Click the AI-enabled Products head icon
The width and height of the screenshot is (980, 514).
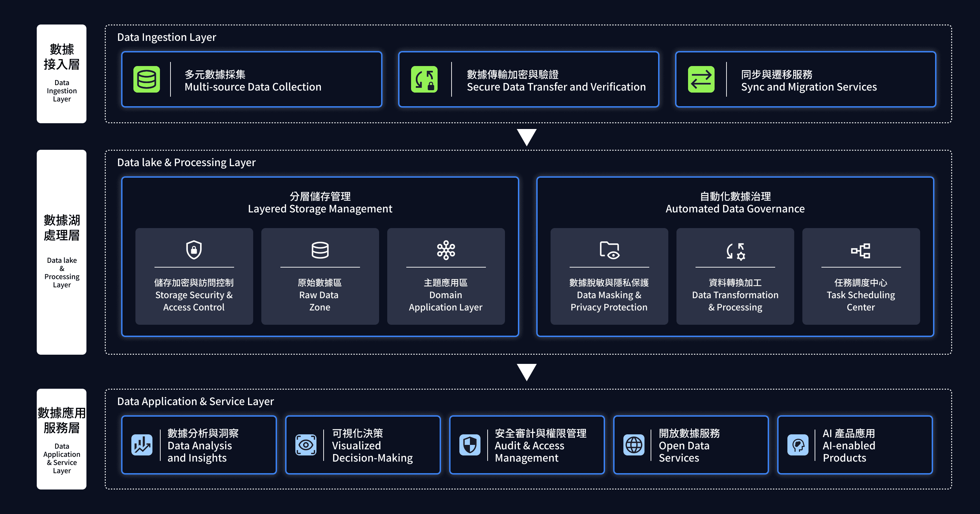[x=799, y=445]
